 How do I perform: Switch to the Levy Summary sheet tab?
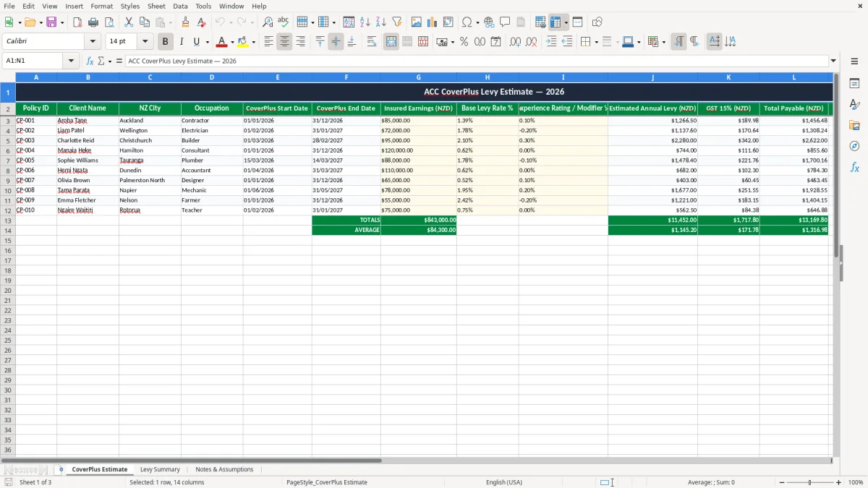[x=160, y=469]
